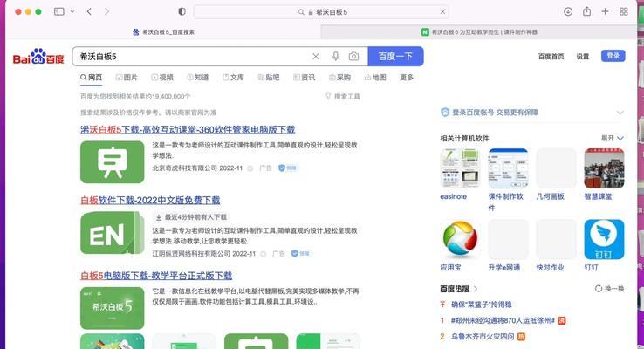This screenshot has height=349, width=644.
Task: Open easinote software thumbnail
Action: (460, 168)
